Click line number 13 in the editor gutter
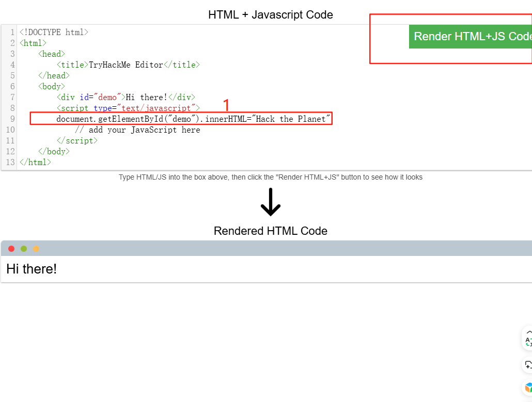Viewport: 532px width, 402px height. click(x=10, y=163)
